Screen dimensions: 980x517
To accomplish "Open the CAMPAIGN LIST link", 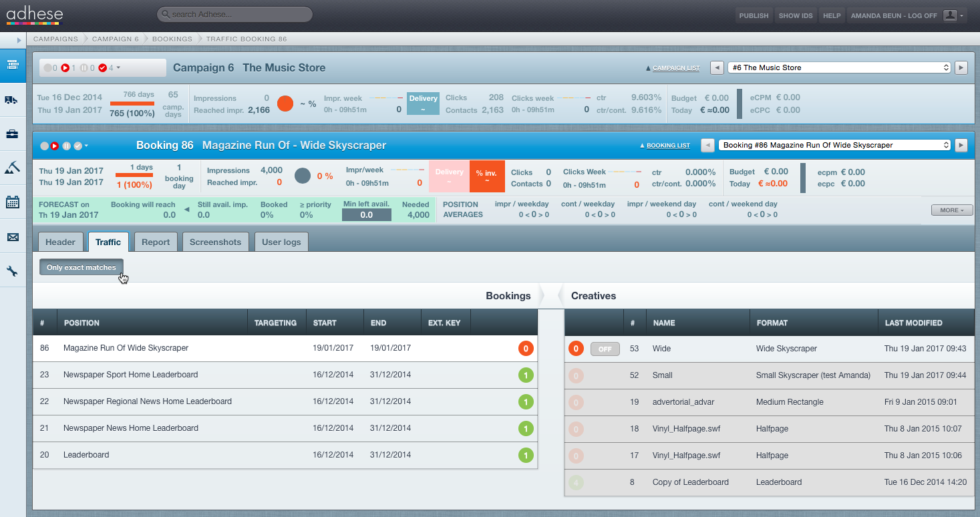I will pyautogui.click(x=675, y=68).
